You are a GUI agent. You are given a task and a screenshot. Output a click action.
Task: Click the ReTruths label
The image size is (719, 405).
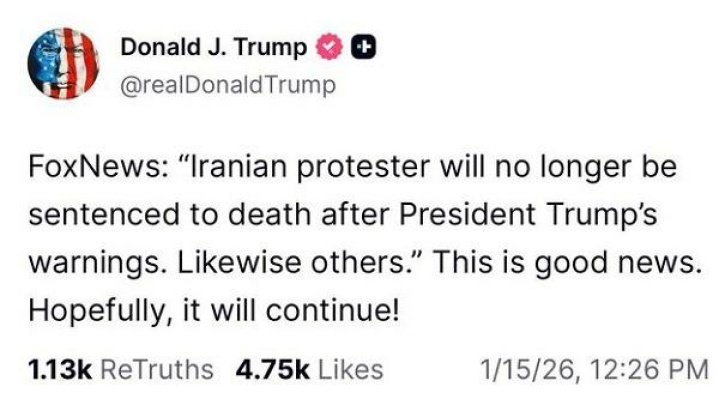tap(156, 369)
